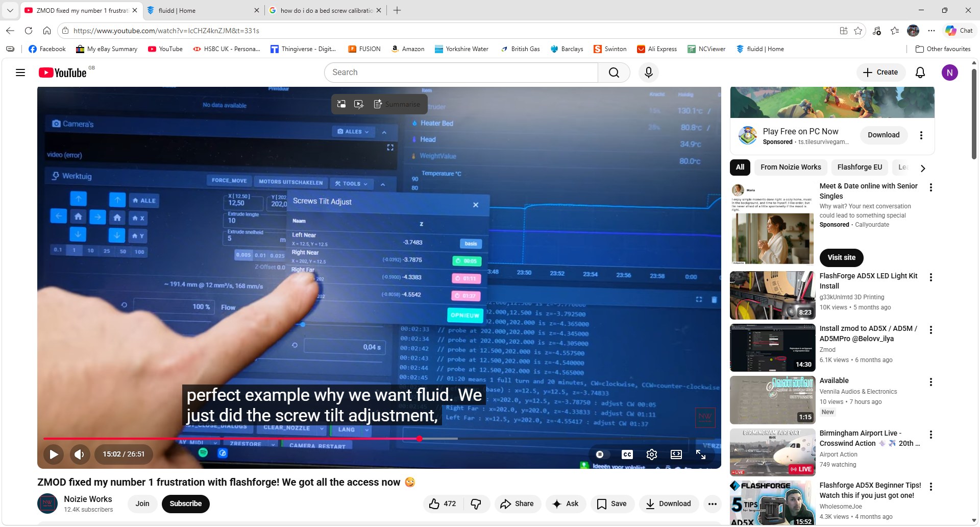Dislike the video with thumbs down

coord(476,504)
